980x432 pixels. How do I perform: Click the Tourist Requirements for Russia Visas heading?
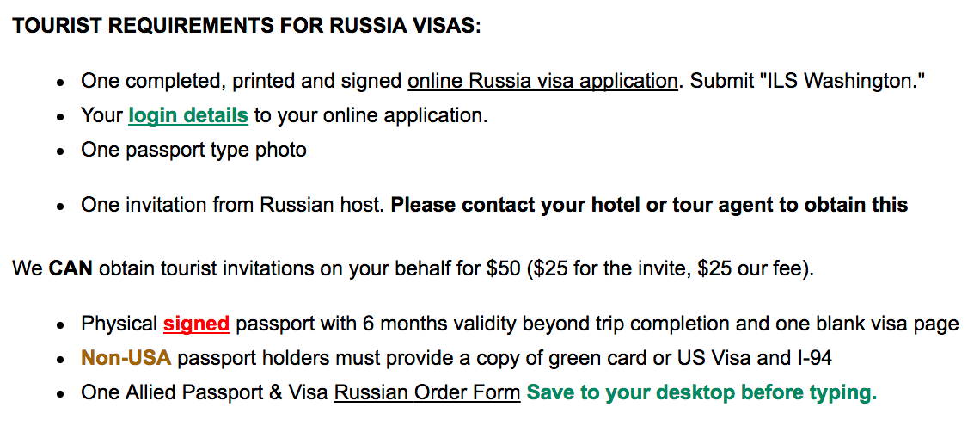point(247,27)
